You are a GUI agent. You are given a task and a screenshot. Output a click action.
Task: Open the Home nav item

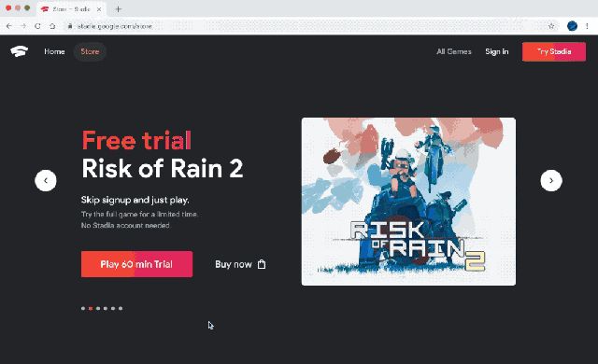pyautogui.click(x=54, y=51)
